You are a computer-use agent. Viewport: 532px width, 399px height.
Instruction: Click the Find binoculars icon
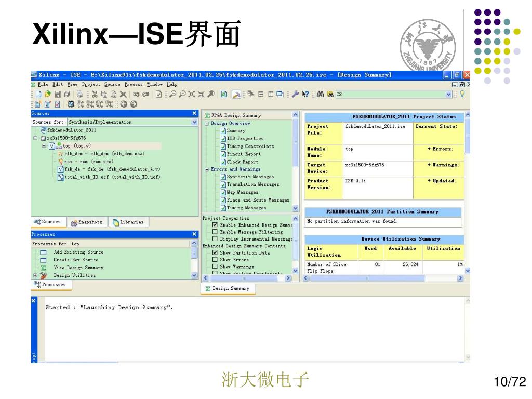(320, 94)
